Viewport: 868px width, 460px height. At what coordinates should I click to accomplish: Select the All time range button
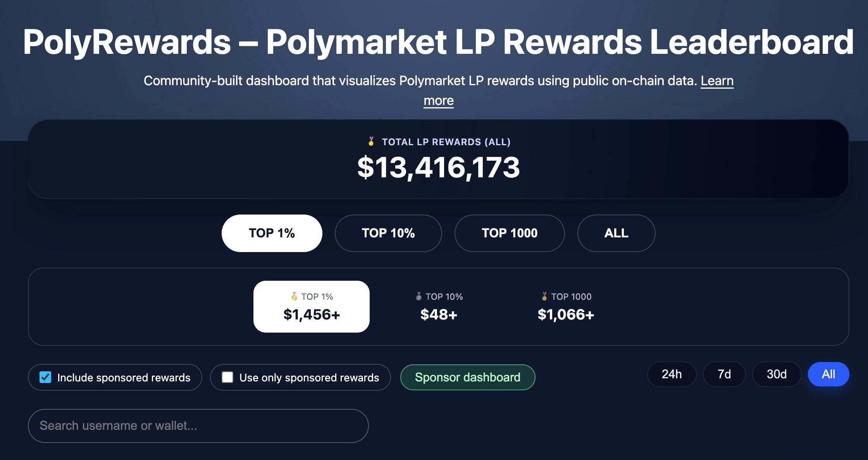click(x=828, y=374)
